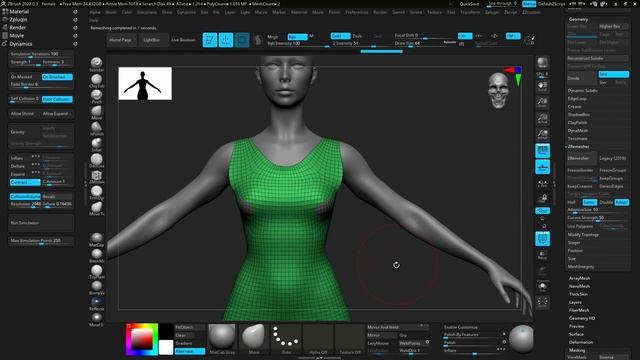The height and width of the screenshot is (360, 640).
Task: Expand the ArrayMesh section
Action: [579, 278]
